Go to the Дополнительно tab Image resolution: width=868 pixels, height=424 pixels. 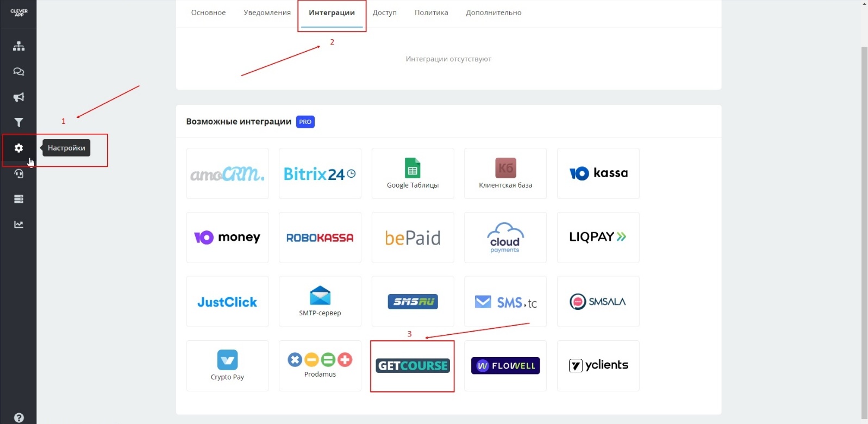point(493,13)
